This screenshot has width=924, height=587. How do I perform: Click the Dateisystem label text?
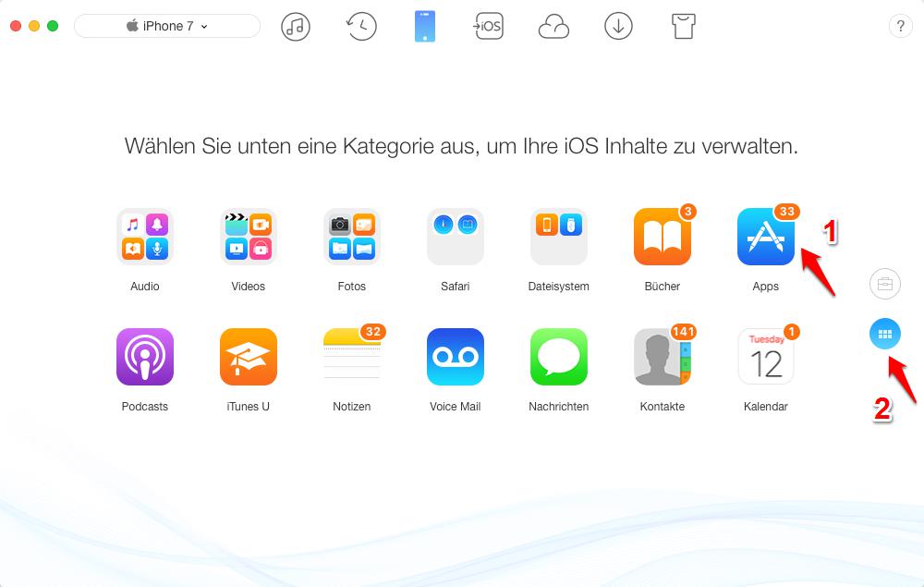coord(559,287)
